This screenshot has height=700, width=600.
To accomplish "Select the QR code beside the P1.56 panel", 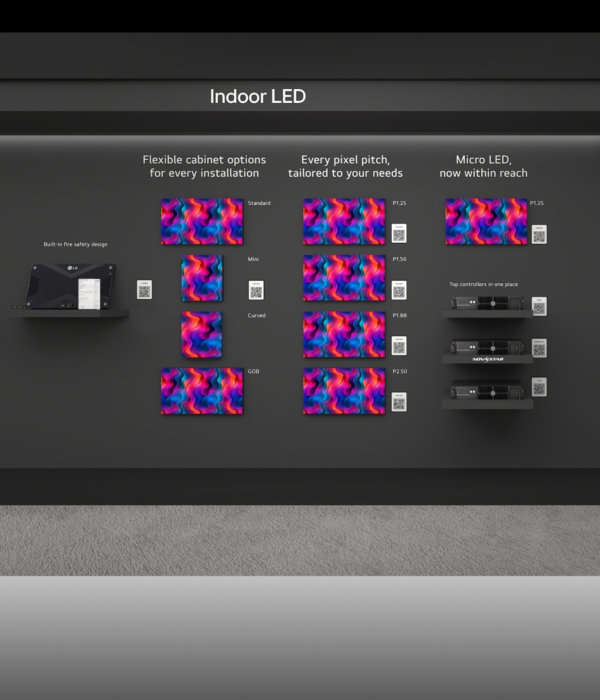I will point(398,290).
